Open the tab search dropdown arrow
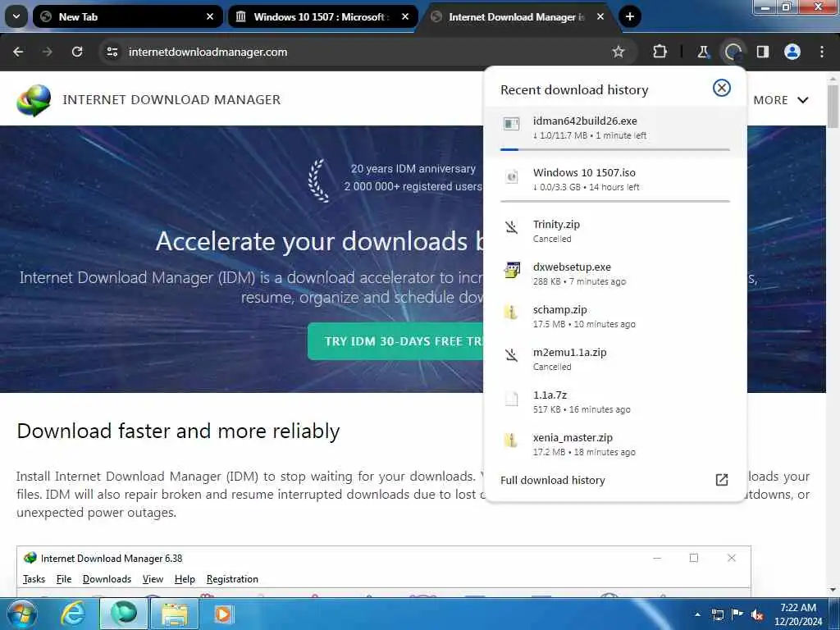This screenshot has width=840, height=630. point(16,16)
